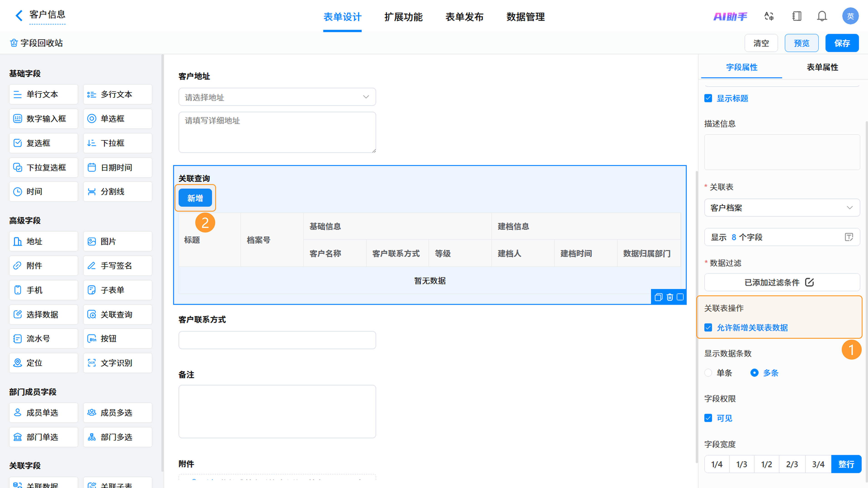This screenshot has width=868, height=488.
Task: Select the 流水号 field
Action: [x=43, y=339]
